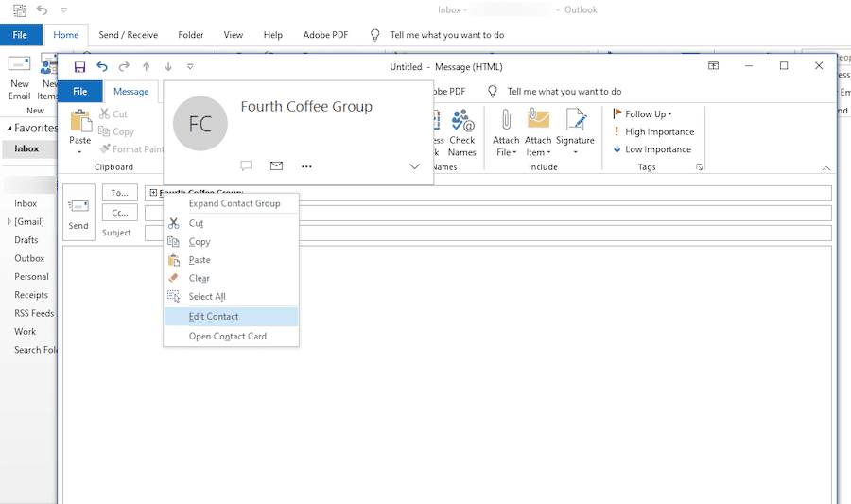Screen dimensions: 851x504
Task: Mark message as High Importance
Action: [x=654, y=131]
